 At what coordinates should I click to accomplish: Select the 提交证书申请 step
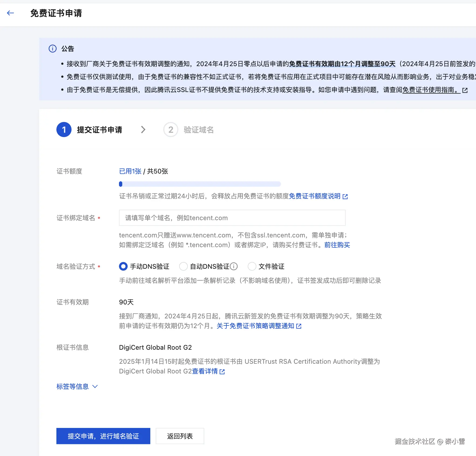click(100, 130)
